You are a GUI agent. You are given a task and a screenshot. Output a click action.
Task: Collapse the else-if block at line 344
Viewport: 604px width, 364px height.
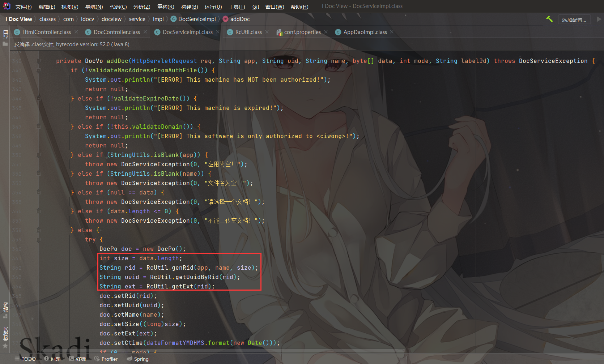(39, 98)
